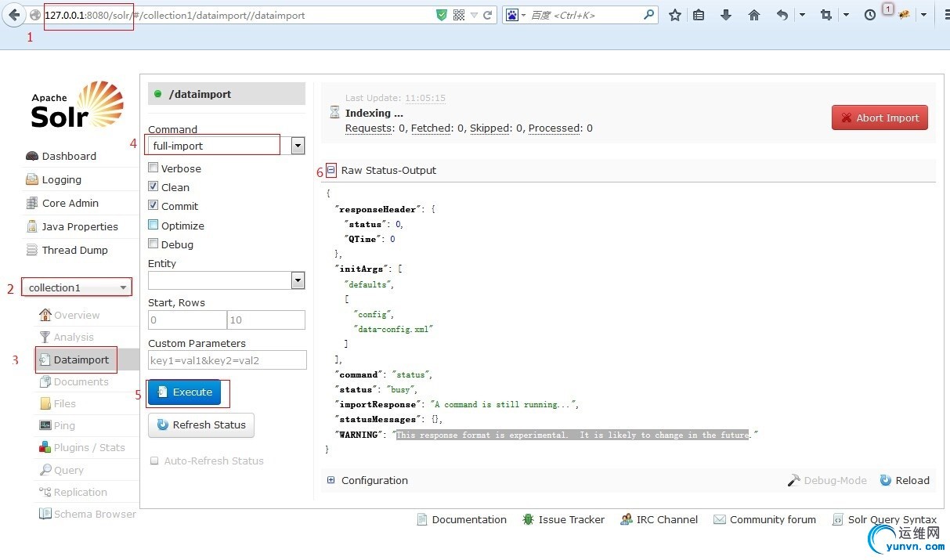Click the crop screenshot toolbar icon
Viewport: 950px width, 560px height.
pos(826,15)
